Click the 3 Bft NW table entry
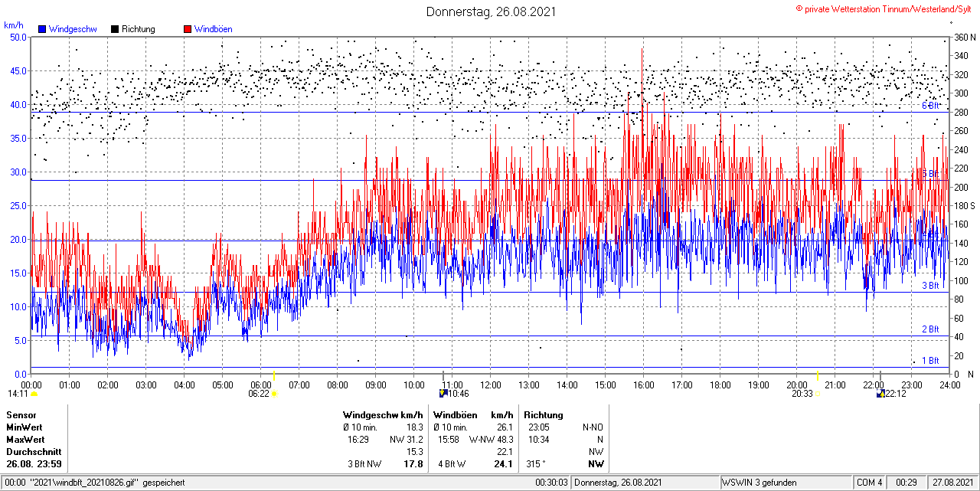Image resolution: width=980 pixels, height=491 pixels. click(364, 464)
